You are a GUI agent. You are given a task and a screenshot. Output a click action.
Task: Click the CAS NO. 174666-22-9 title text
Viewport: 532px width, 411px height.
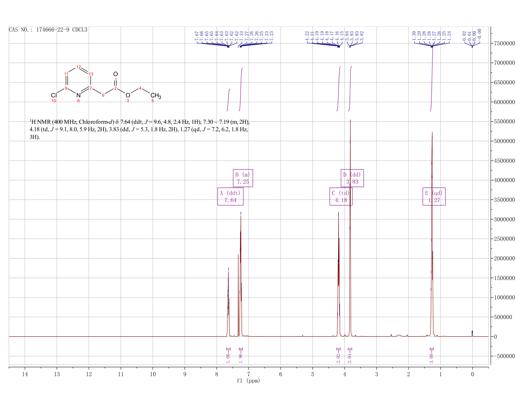(48, 30)
